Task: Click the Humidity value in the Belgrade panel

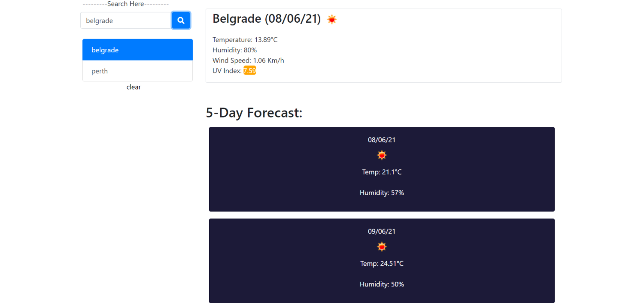Action: [x=234, y=50]
